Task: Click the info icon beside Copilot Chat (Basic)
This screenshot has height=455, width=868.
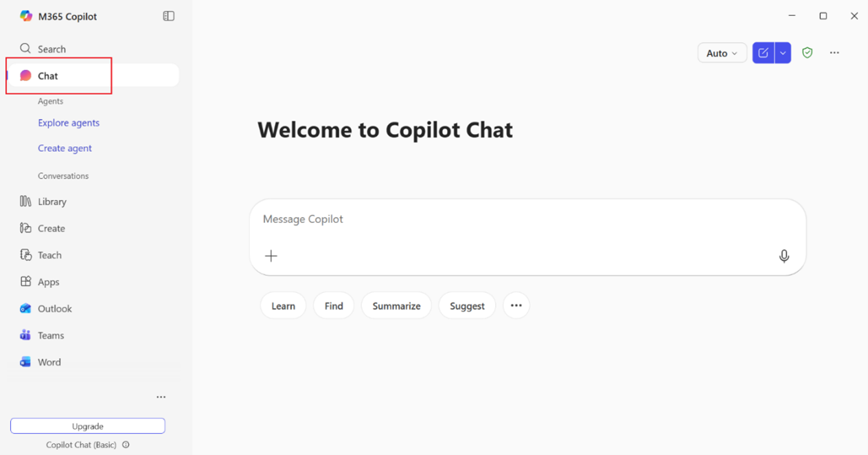Action: (x=126, y=445)
